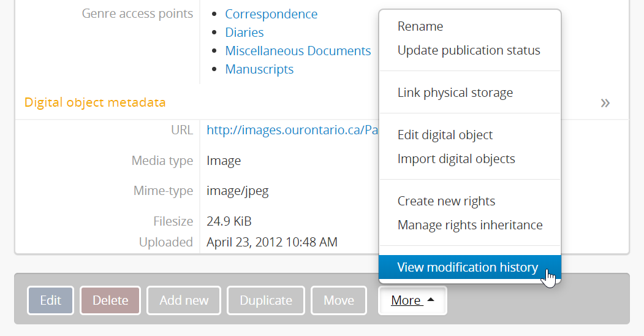644x336 pixels.
Task: Hit the Duplicate button
Action: 266,300
